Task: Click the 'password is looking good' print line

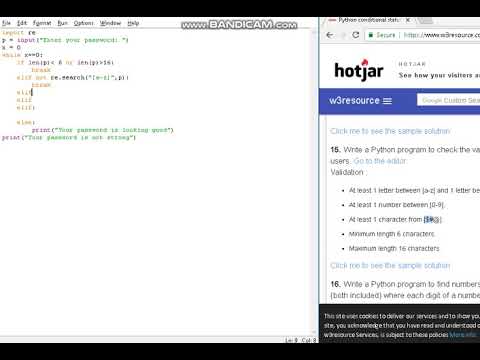Action: tap(103, 130)
